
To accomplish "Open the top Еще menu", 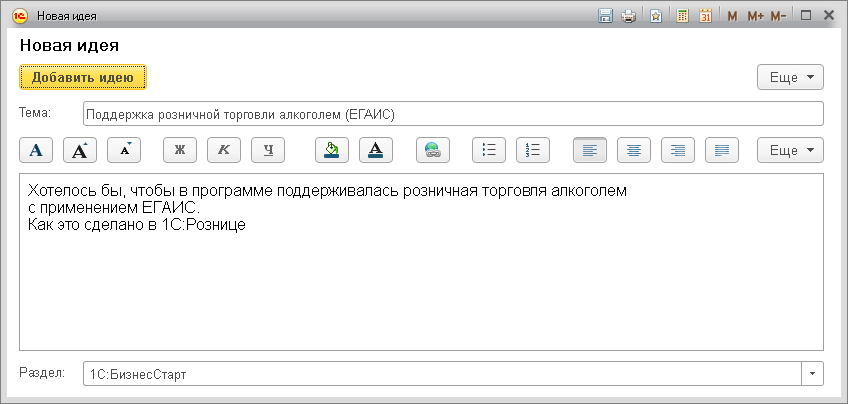I will [x=790, y=77].
